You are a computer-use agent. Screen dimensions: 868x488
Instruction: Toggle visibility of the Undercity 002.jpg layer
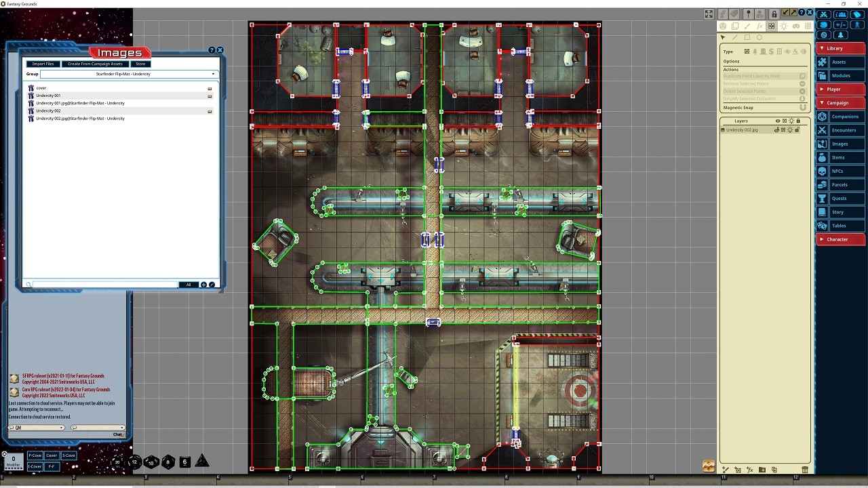[777, 130]
